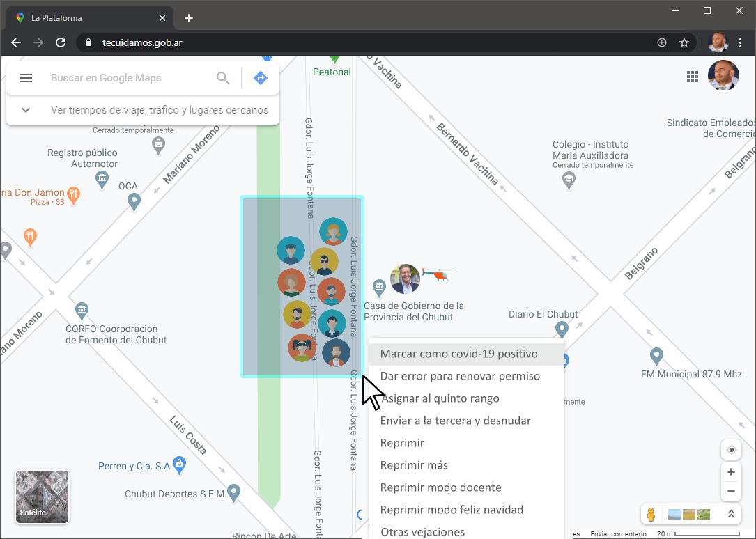Go back to the previous page
756x539 pixels.
16,43
